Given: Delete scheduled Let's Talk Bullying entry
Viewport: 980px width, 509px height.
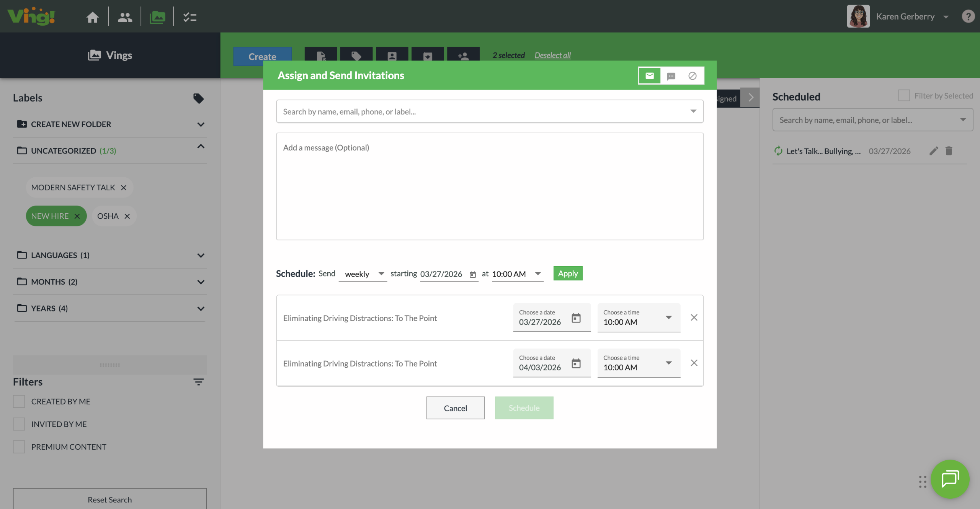Looking at the screenshot, I should click(x=949, y=151).
